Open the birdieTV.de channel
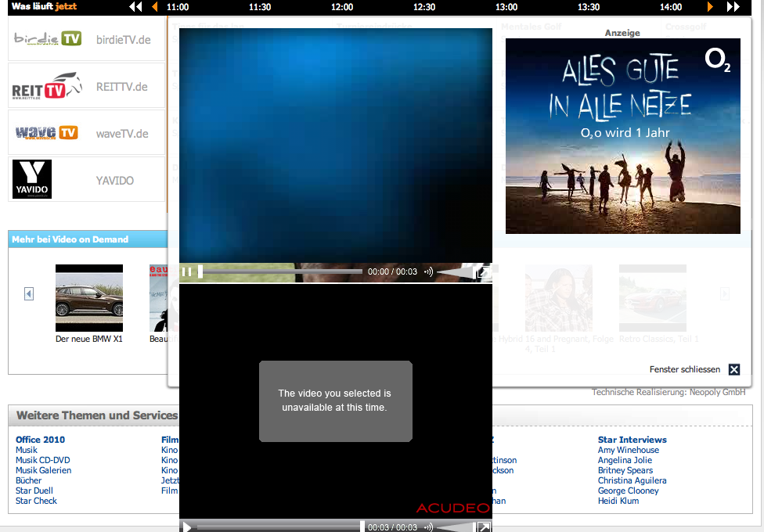The height and width of the screenshot is (532, 764). click(x=123, y=39)
